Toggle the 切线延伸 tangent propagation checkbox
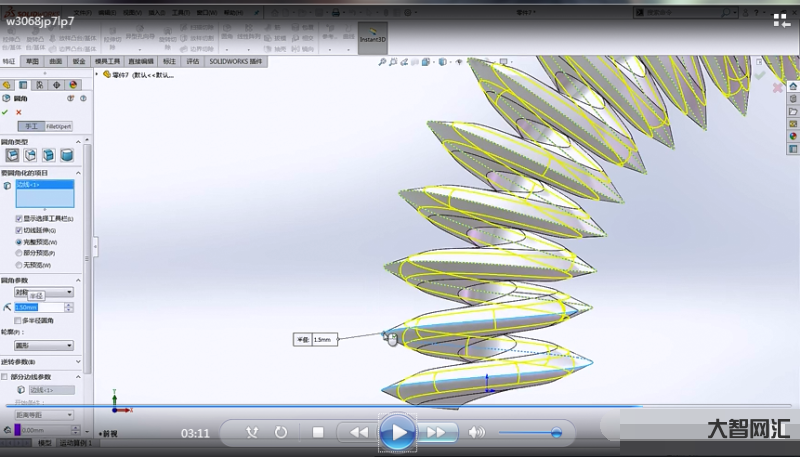This screenshot has width=800, height=457. (19, 230)
